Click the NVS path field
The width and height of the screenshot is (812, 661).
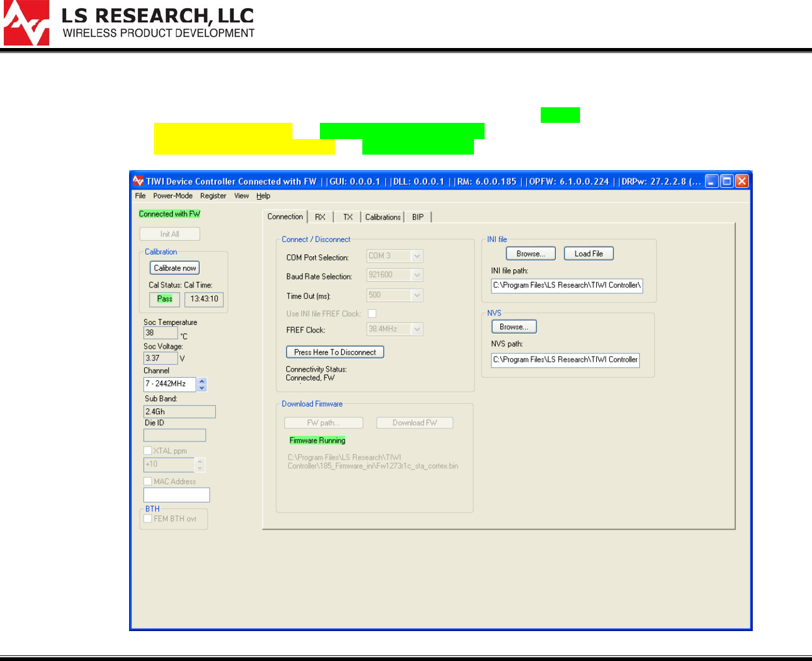point(565,360)
